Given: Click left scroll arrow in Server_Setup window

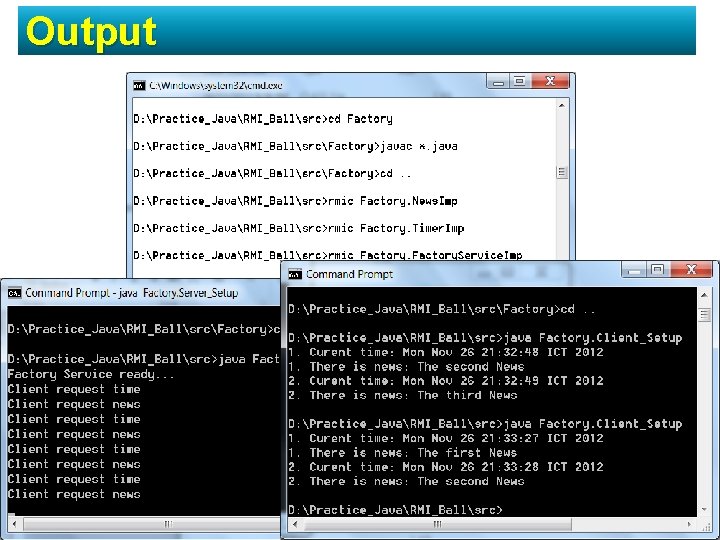Looking at the screenshot, I should [x=14, y=524].
